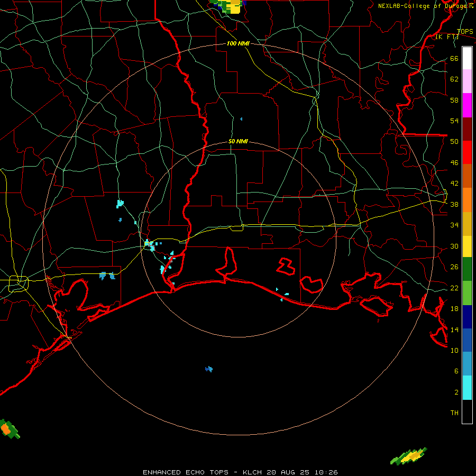This screenshot has height=476, width=476.
Task: Click the navy 22 color swatch
Action: (467, 317)
